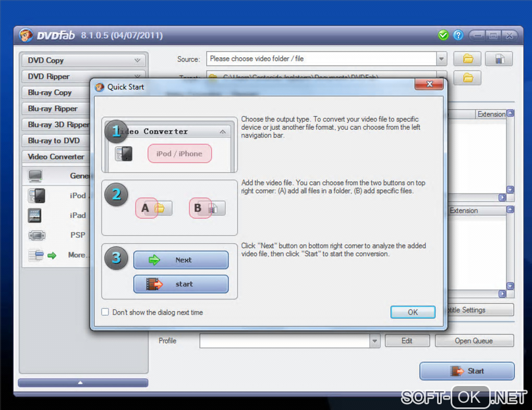532x410 pixels.
Task: Click the Quick Start dialog title icon
Action: click(x=100, y=88)
